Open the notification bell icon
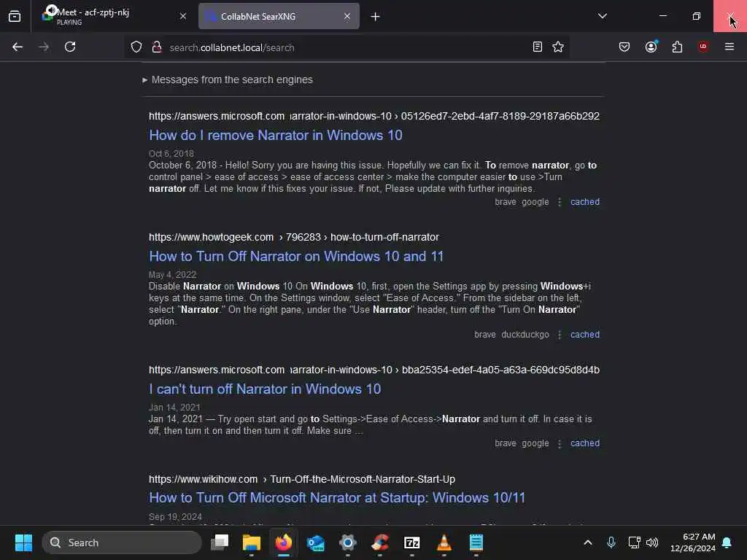Image resolution: width=747 pixels, height=560 pixels. (x=727, y=542)
